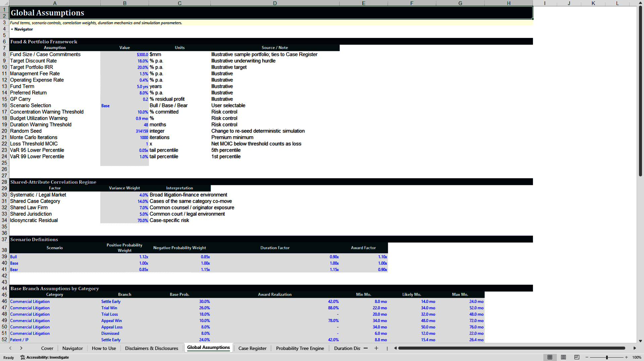The image size is (644, 361).
Task: Open the How to Use tab
Action: click(x=104, y=348)
